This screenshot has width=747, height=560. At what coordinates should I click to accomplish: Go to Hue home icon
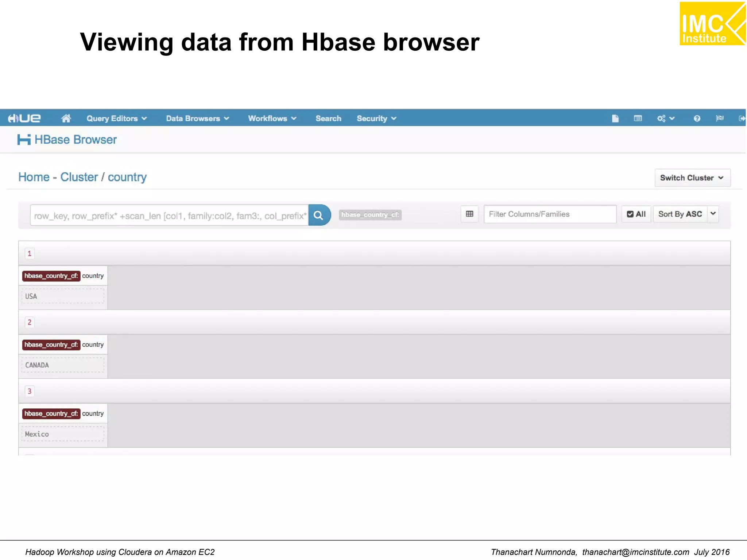click(66, 118)
